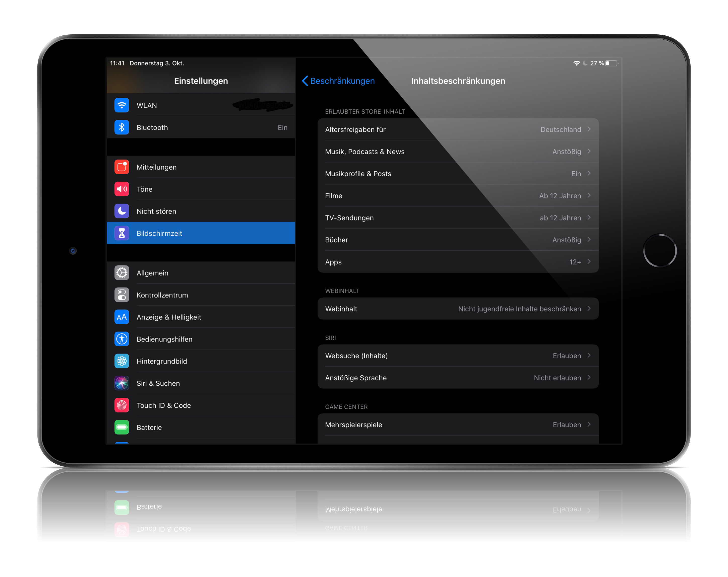
Task: Click the '12+' Apps value
Action: click(575, 262)
